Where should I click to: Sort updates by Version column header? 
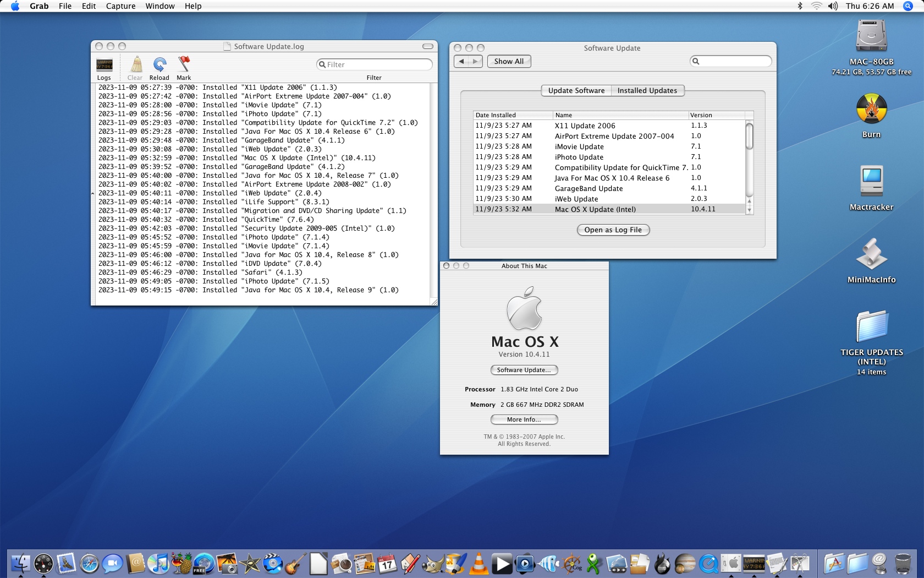[x=717, y=115]
